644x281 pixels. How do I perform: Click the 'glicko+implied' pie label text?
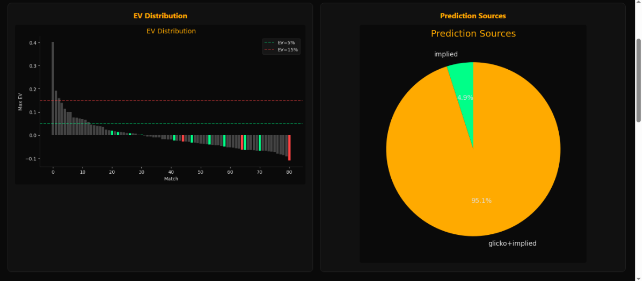pyautogui.click(x=512, y=243)
